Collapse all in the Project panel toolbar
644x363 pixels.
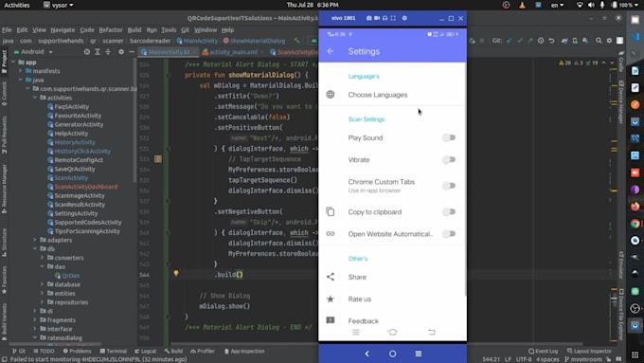pos(108,52)
